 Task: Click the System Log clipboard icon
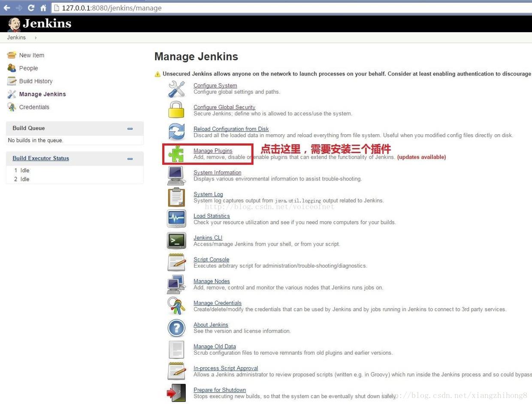(176, 197)
